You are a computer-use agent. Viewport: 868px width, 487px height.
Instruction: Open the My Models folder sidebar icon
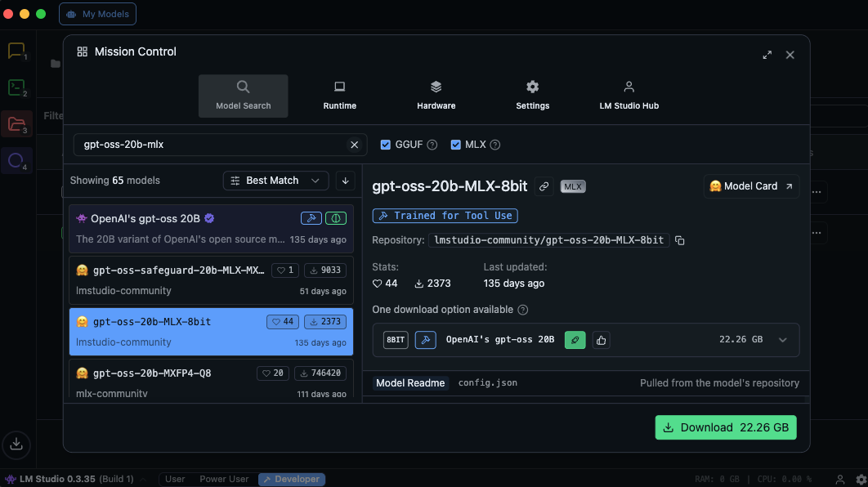[x=16, y=124]
